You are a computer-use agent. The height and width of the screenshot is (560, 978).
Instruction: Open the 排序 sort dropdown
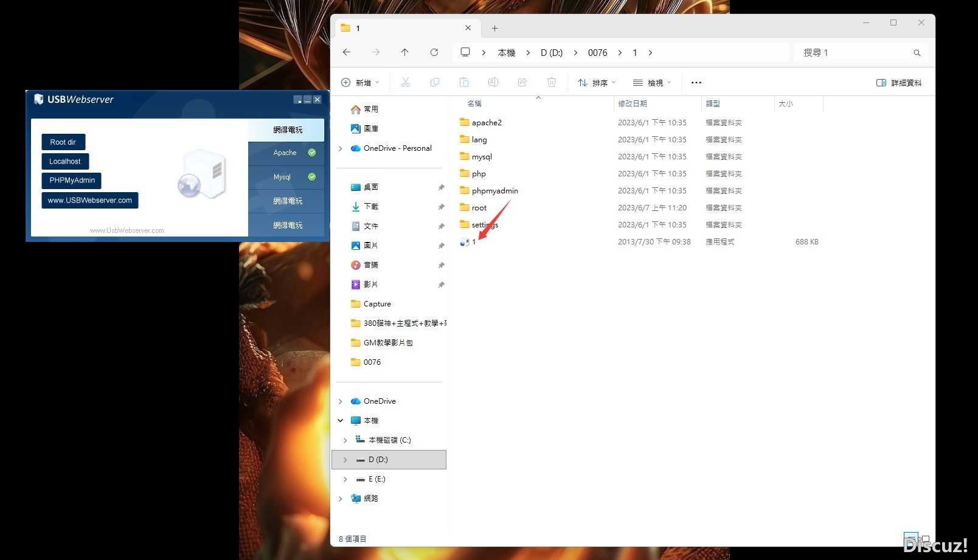pos(596,82)
